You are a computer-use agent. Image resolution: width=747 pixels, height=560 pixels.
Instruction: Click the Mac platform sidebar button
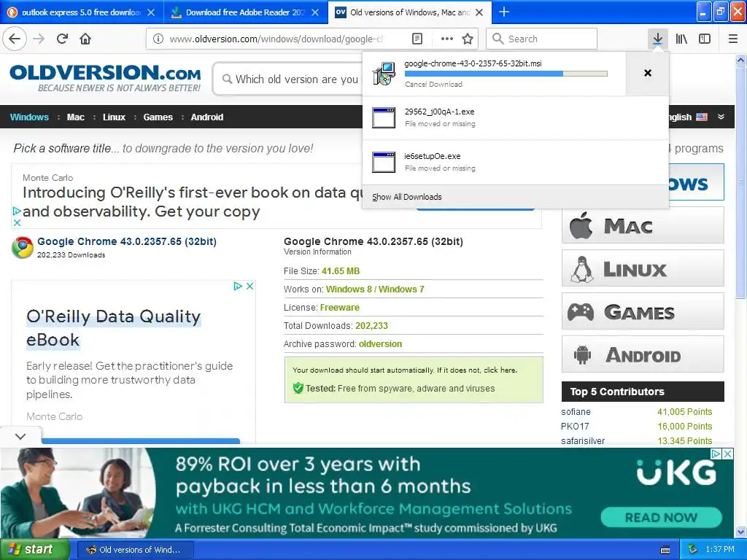643,225
